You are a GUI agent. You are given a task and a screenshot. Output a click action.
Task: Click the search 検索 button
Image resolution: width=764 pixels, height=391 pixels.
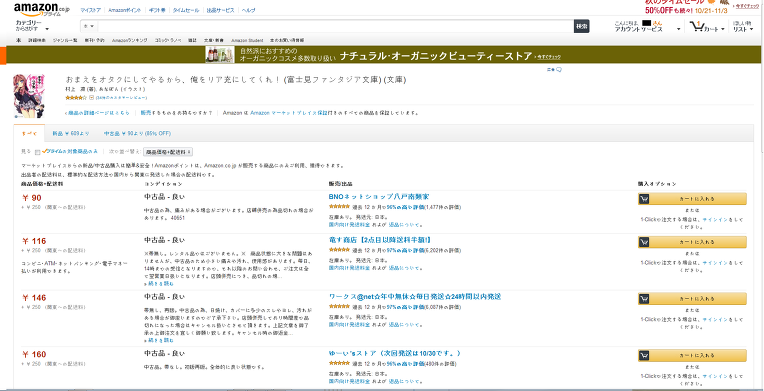point(581,26)
